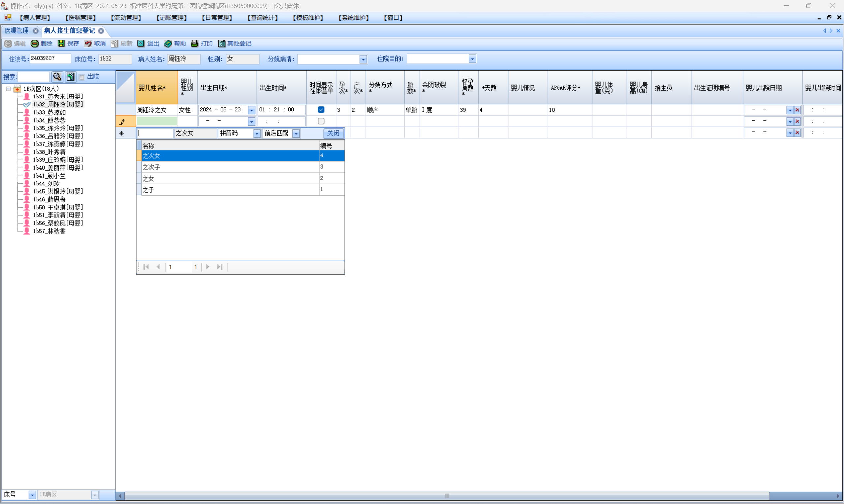Expand the 拼音码 search mode dropdown

pyautogui.click(x=257, y=134)
